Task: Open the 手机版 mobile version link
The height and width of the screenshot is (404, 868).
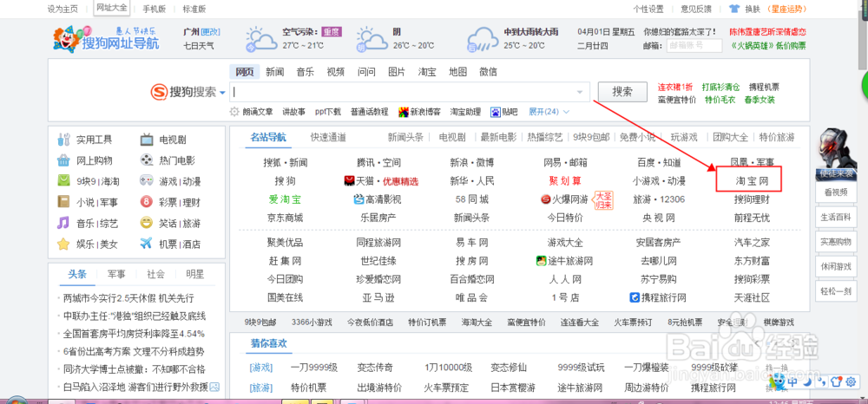Action: click(155, 9)
